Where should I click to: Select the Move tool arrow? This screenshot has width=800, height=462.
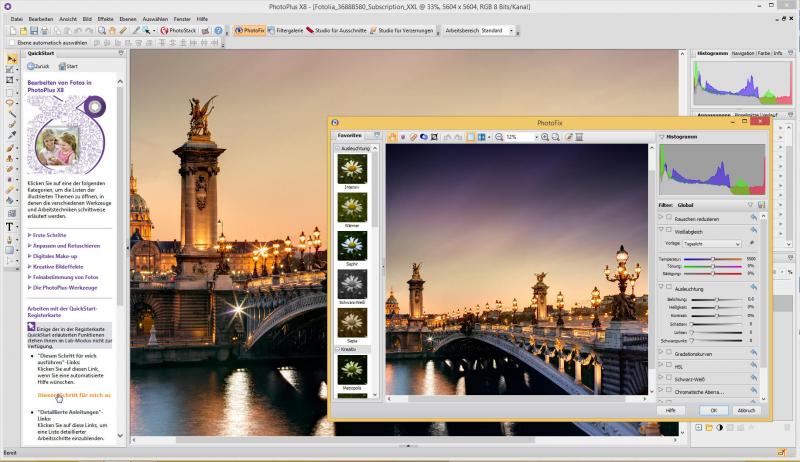11,60
